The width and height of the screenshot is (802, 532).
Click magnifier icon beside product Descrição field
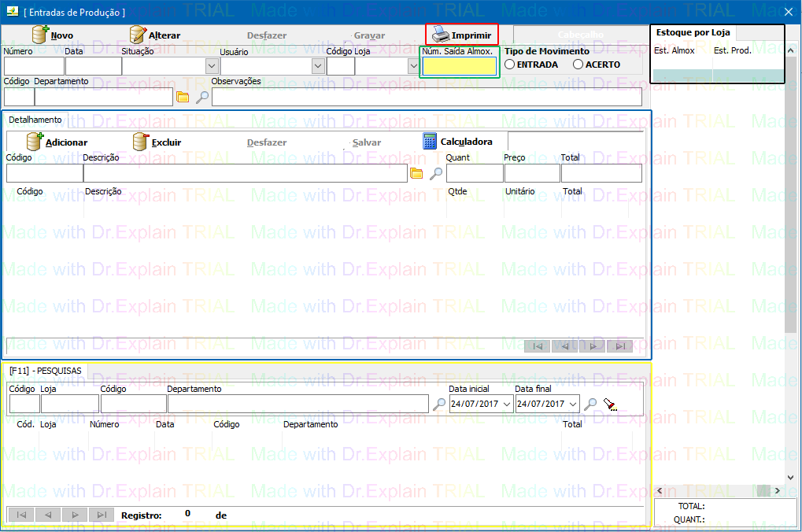click(x=436, y=173)
